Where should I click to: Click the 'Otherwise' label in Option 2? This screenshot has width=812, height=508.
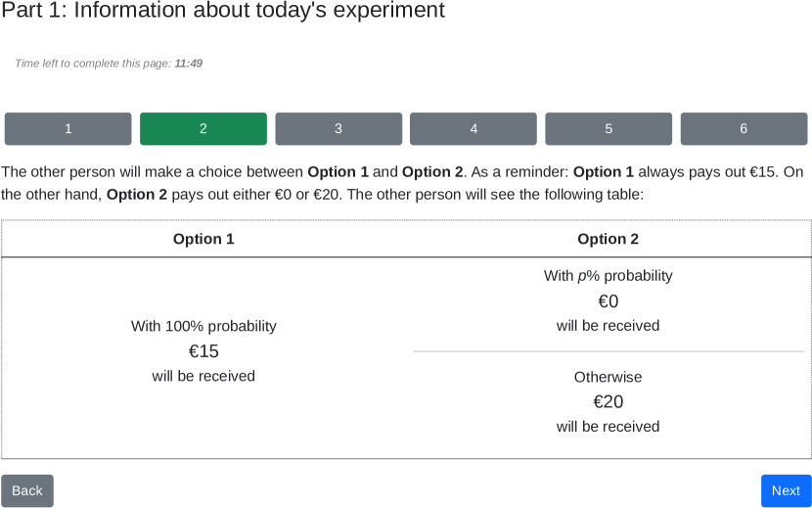608,377
